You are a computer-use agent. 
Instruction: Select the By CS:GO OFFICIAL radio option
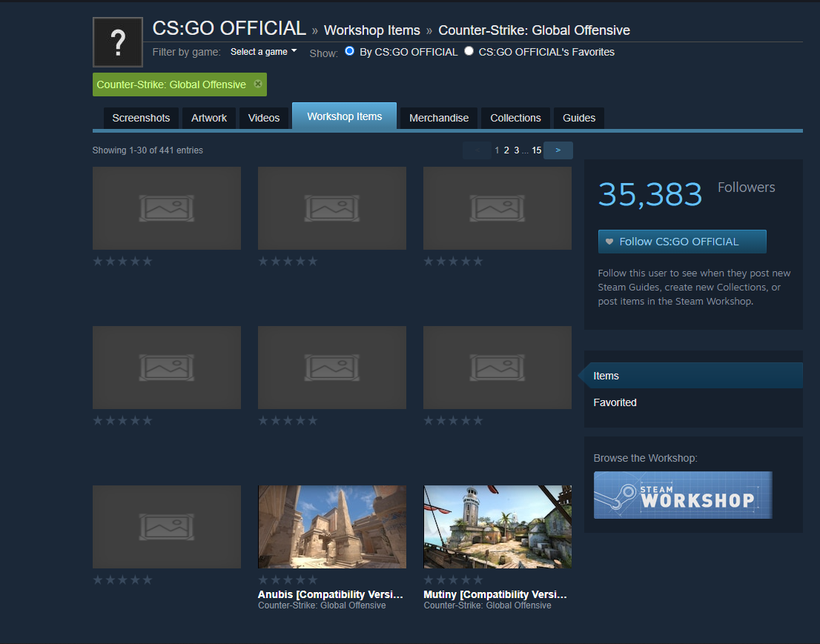click(349, 50)
